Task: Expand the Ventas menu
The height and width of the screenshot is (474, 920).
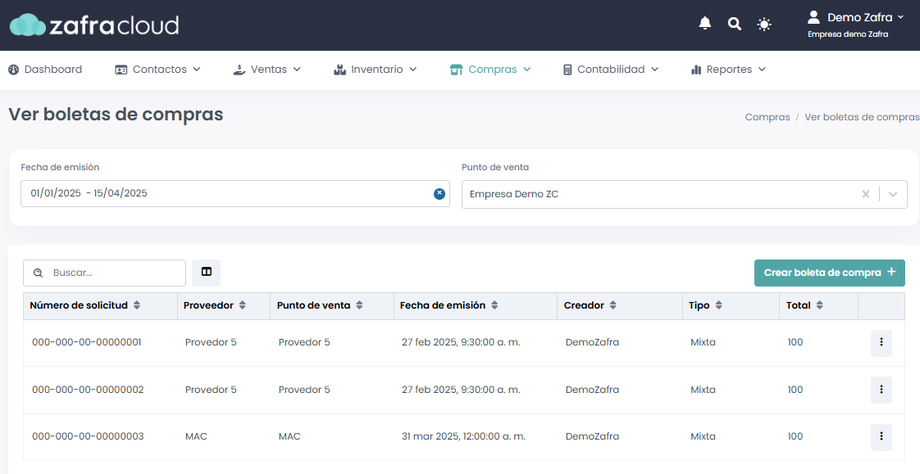Action: tap(267, 69)
